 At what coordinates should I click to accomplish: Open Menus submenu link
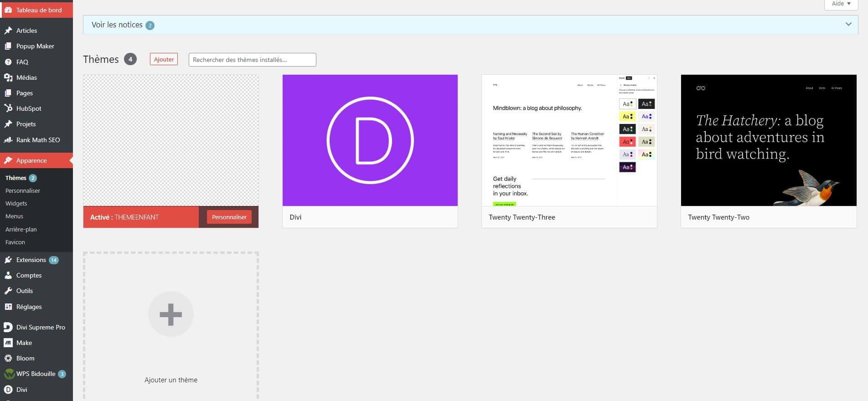(14, 216)
